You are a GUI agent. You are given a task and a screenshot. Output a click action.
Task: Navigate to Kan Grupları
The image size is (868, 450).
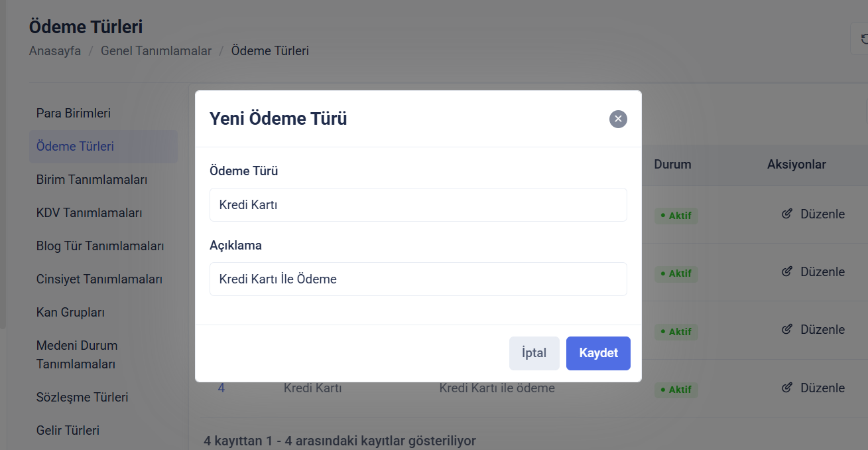click(x=70, y=313)
